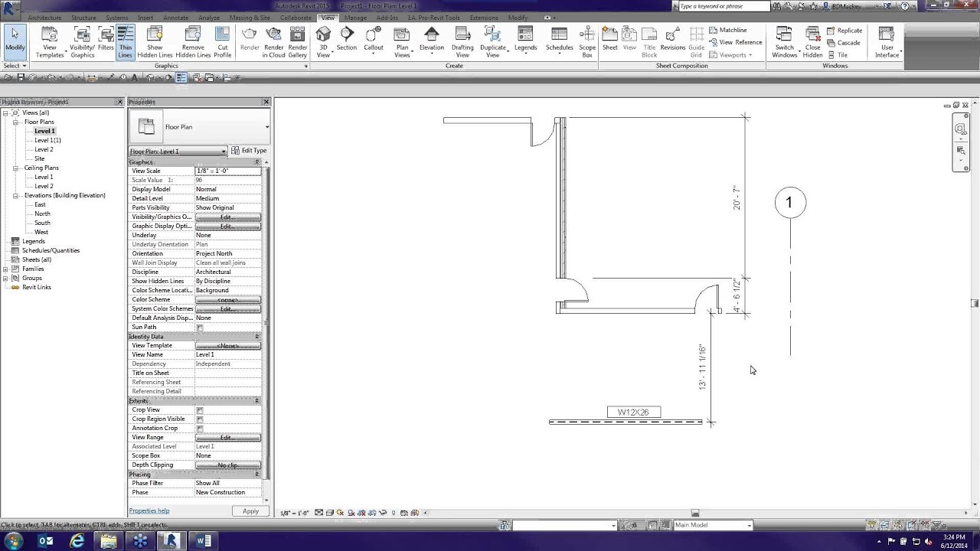Open Internet Explorer from the taskbar
Image resolution: width=980 pixels, height=551 pixels.
(77, 541)
